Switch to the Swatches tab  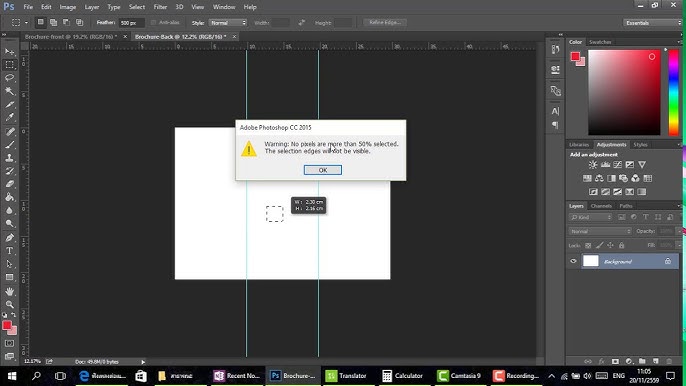point(600,42)
